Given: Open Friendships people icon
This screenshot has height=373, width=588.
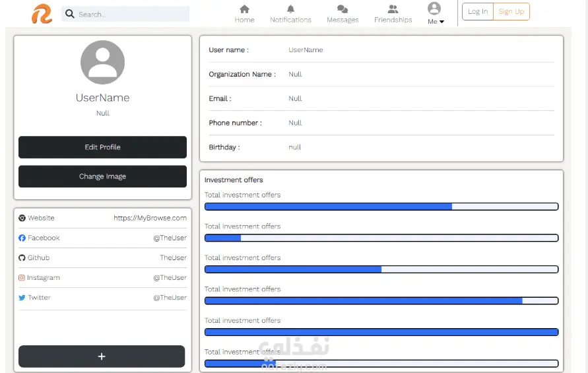Looking at the screenshot, I should tap(393, 9).
